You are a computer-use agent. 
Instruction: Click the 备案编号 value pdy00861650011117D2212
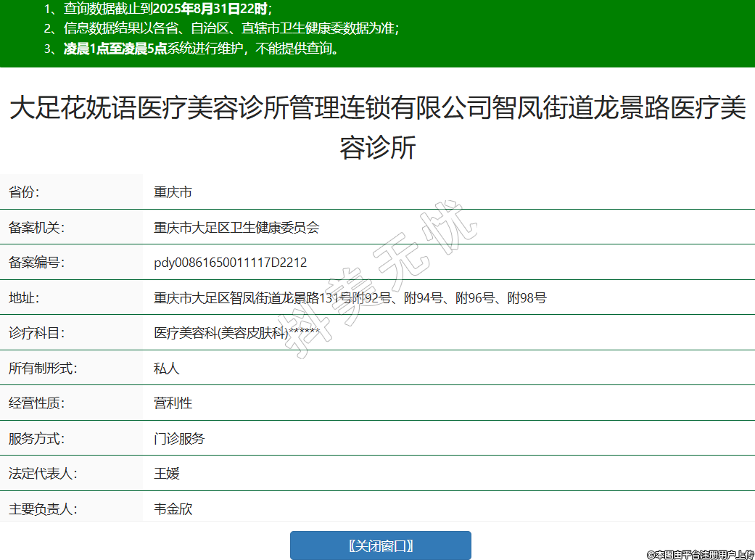(x=230, y=263)
